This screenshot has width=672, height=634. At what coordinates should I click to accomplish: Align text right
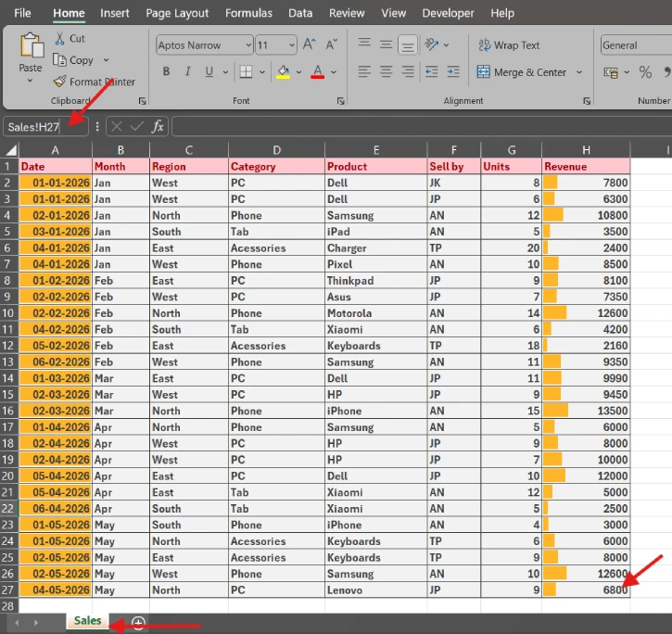[408, 71]
